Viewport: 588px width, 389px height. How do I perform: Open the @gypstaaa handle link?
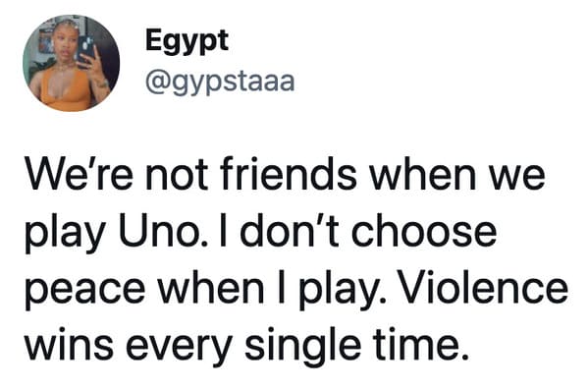click(220, 83)
